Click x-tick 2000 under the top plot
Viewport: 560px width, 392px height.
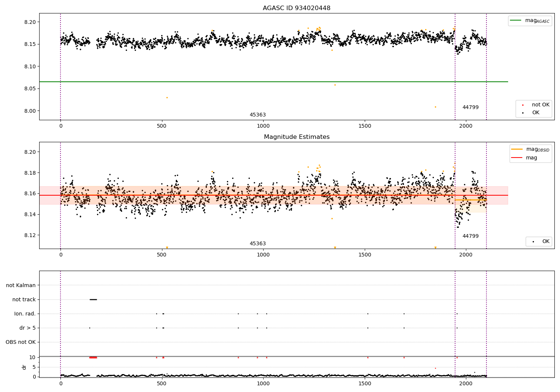click(x=466, y=126)
